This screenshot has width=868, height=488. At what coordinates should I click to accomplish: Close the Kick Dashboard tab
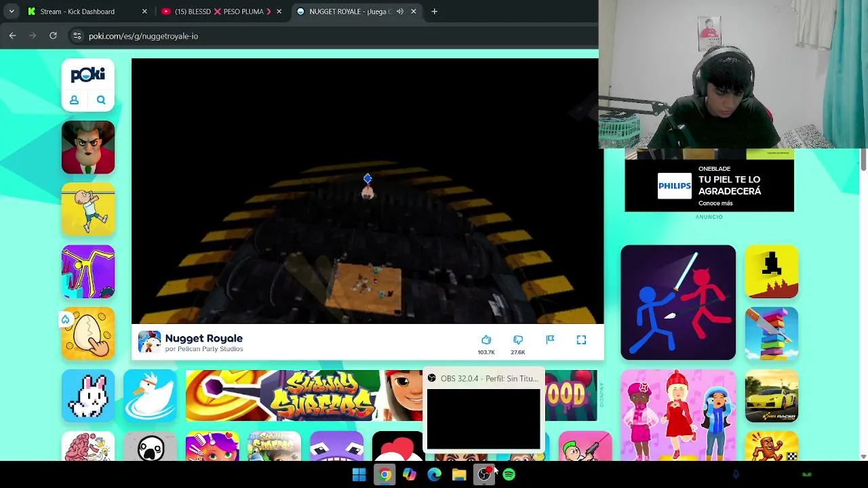(x=144, y=12)
